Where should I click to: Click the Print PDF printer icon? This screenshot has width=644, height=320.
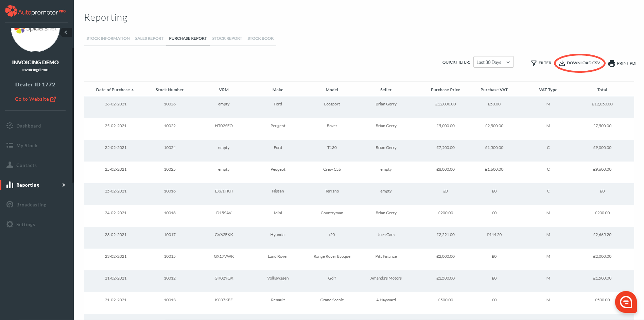point(612,63)
